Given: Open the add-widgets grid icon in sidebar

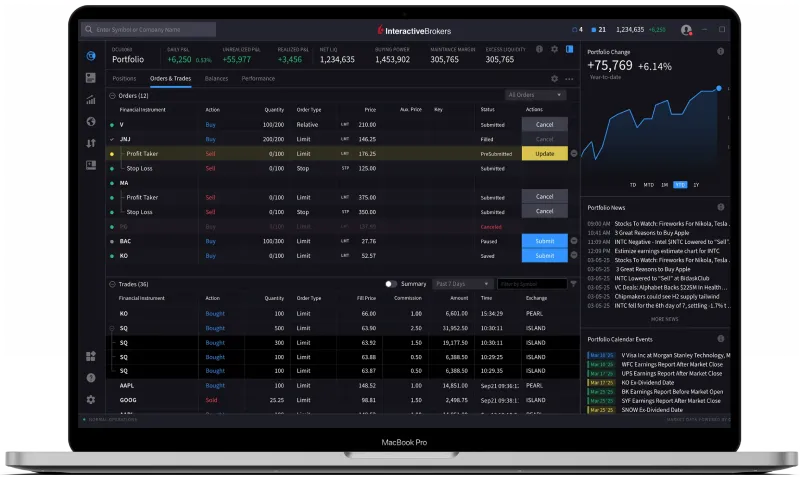Looking at the screenshot, I should [x=91, y=356].
